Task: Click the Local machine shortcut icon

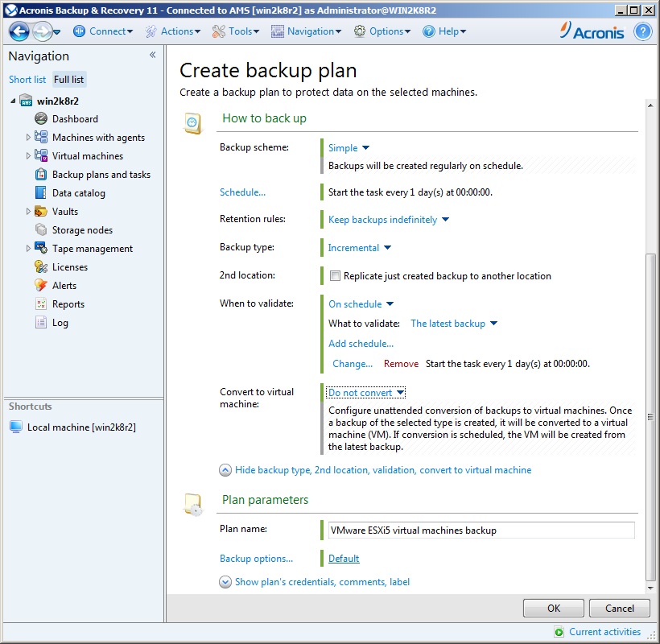Action: [16, 427]
